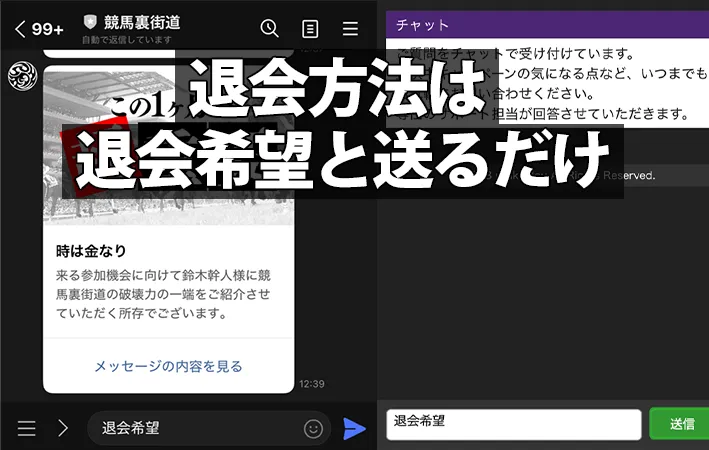709x450 pixels.
Task: Click the 自動で返信しています subtitle
Action: (x=127, y=40)
